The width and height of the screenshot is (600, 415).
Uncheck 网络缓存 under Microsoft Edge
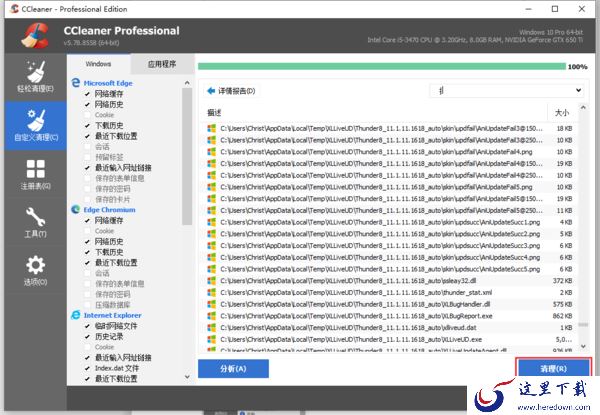[x=87, y=94]
